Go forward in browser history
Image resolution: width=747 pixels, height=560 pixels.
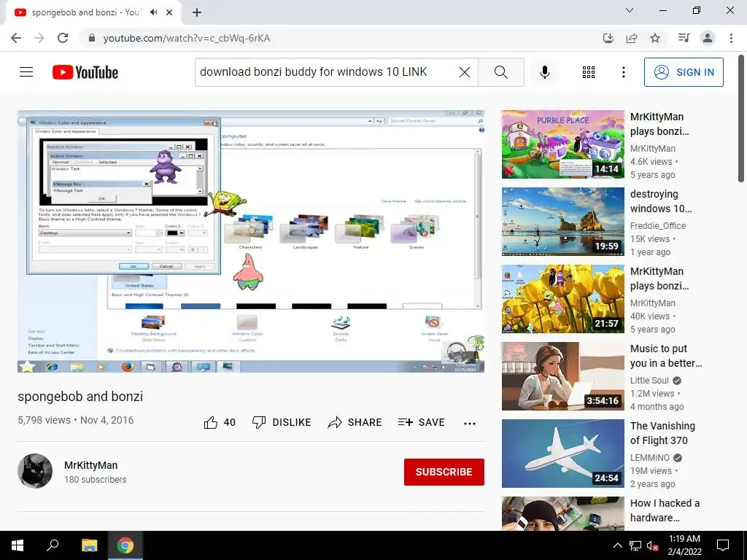pyautogui.click(x=39, y=38)
